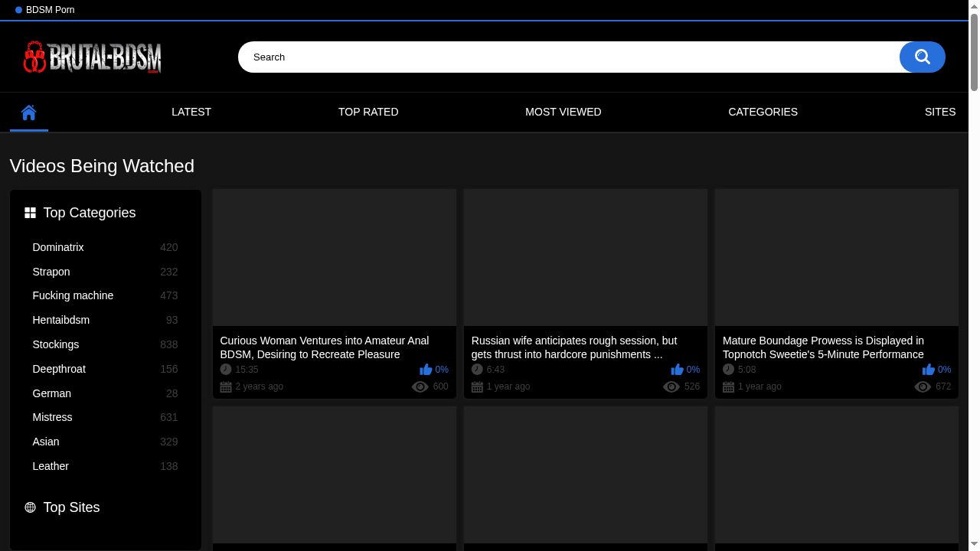Click calendar icon next to '2 years ago'

(x=226, y=387)
